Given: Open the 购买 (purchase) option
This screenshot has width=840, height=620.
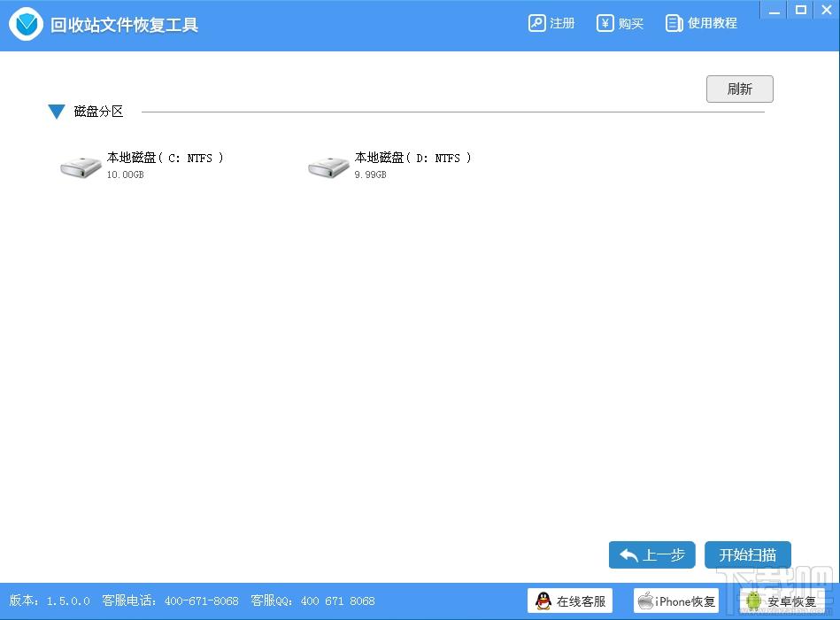Looking at the screenshot, I should (x=620, y=24).
